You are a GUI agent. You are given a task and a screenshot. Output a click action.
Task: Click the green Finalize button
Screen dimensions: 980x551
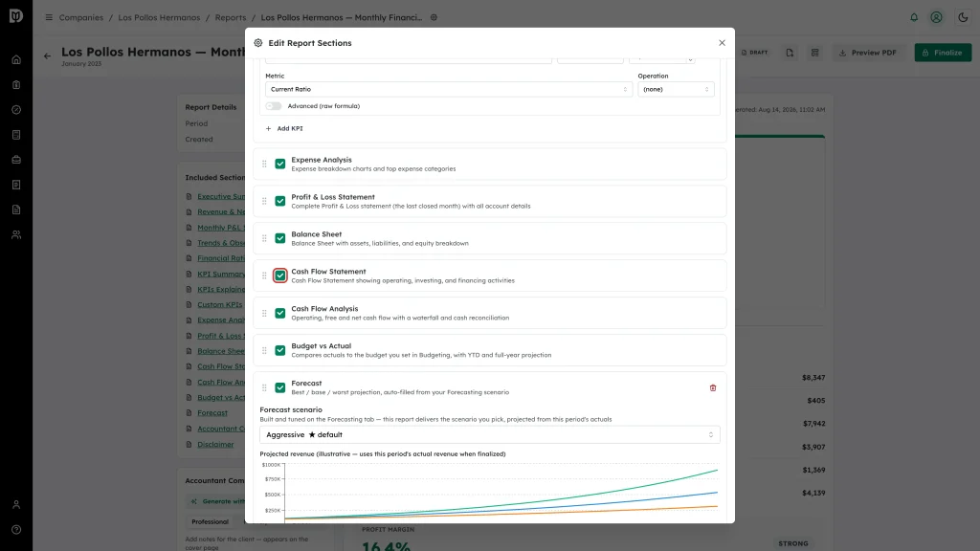coord(943,53)
